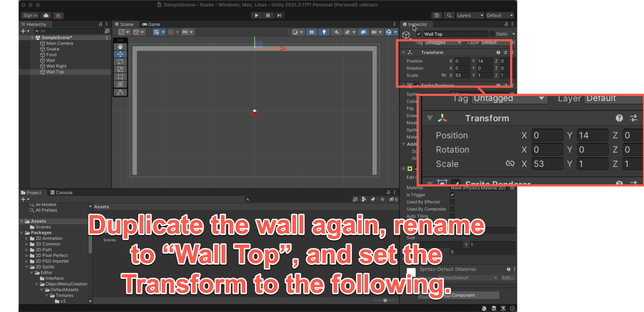Toggle the 2D view mode button
This screenshot has width=644, height=312.
(311, 32)
